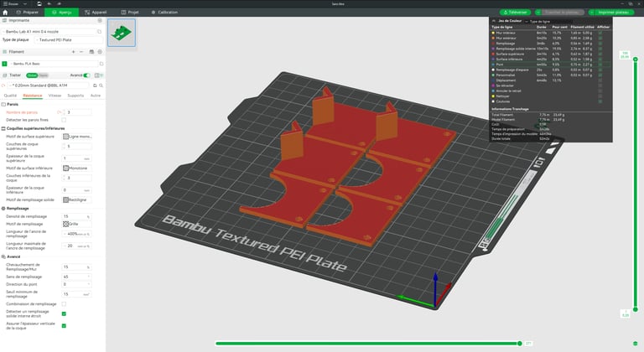The width and height of the screenshot is (644, 352).
Task: Uncheck Assurer l'épaisseur verticale de la coque
Action: pyautogui.click(x=64, y=326)
